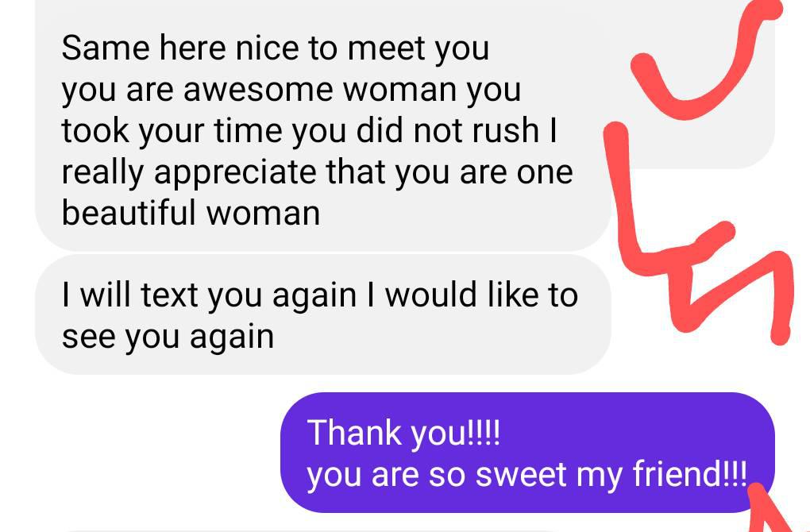Image resolution: width=810 pixels, height=532 pixels.
Task: Select the word "really" in gray message
Action: click(x=102, y=174)
